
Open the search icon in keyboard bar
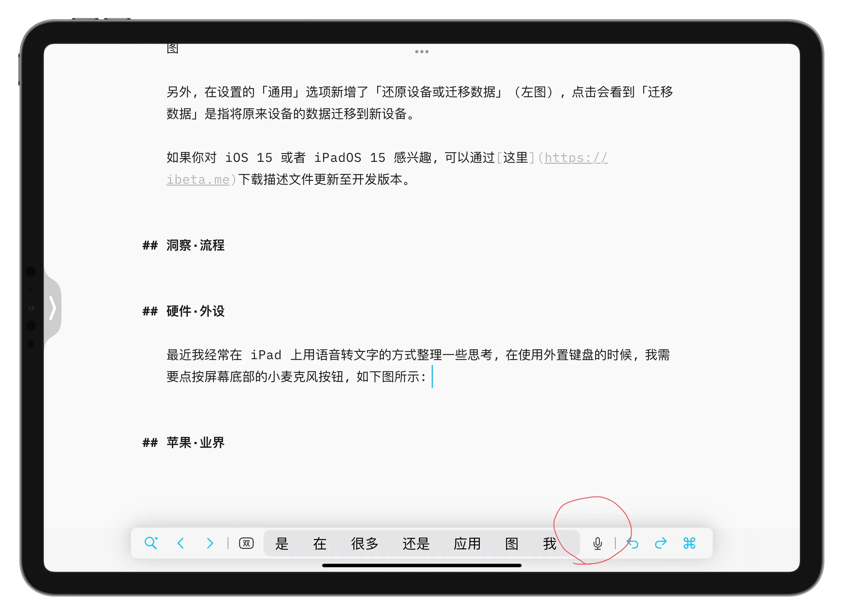(151, 543)
